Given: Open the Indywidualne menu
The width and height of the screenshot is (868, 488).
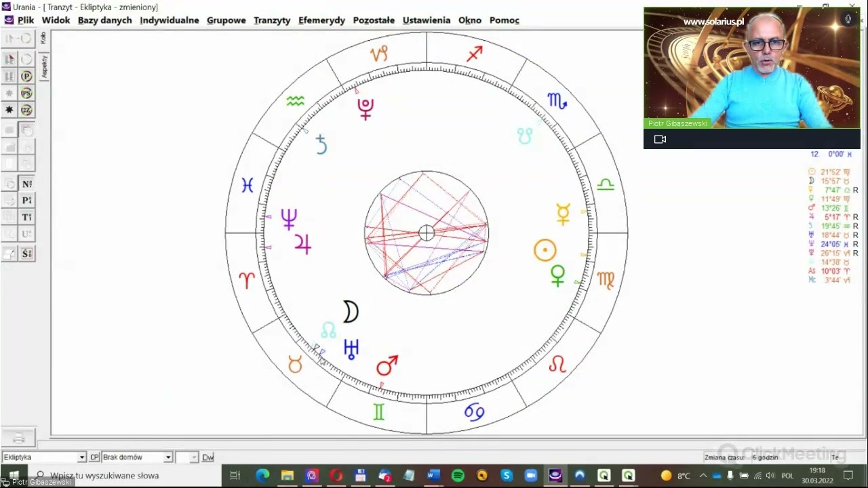Looking at the screenshot, I should [169, 20].
